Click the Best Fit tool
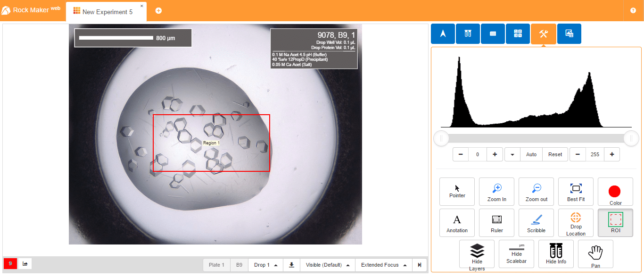 (576, 192)
